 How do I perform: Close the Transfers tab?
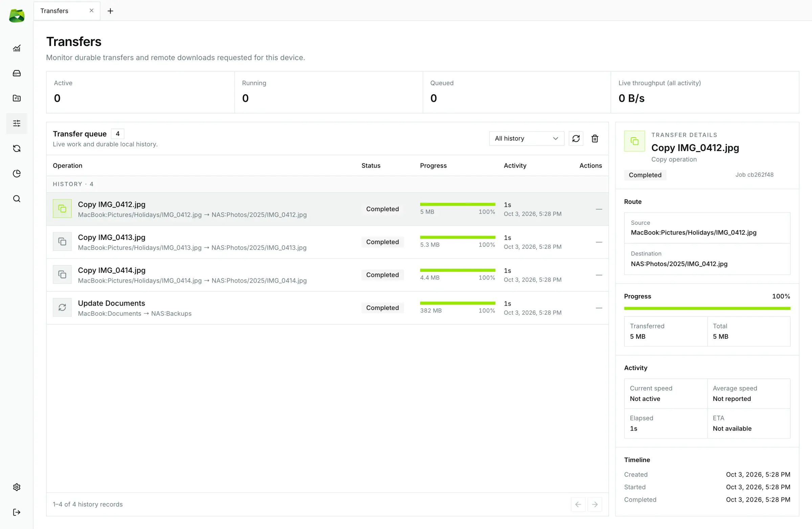click(91, 10)
